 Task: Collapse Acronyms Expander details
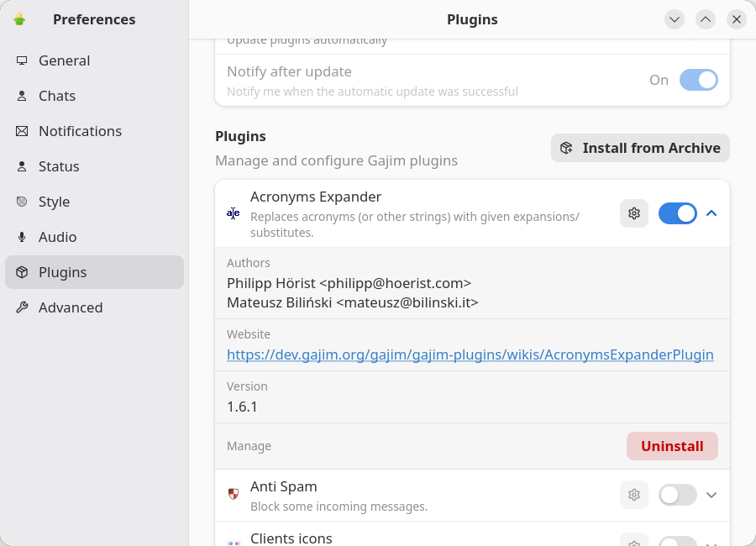711,213
